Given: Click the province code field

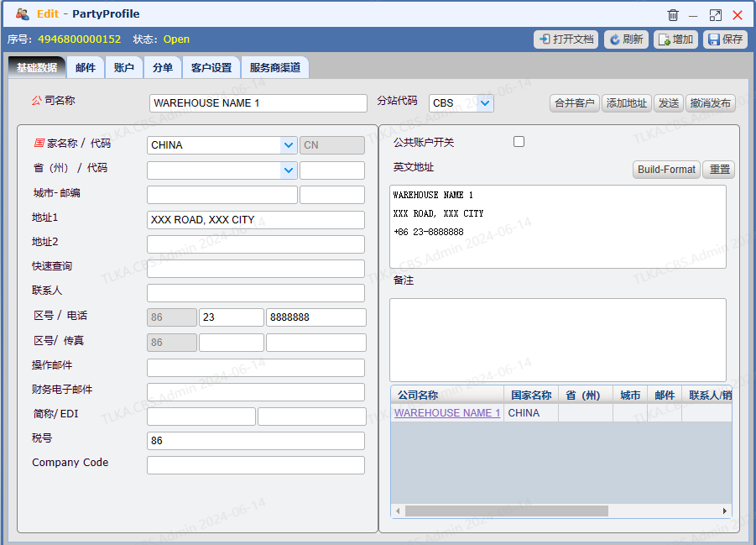Looking at the screenshot, I should 332,170.
